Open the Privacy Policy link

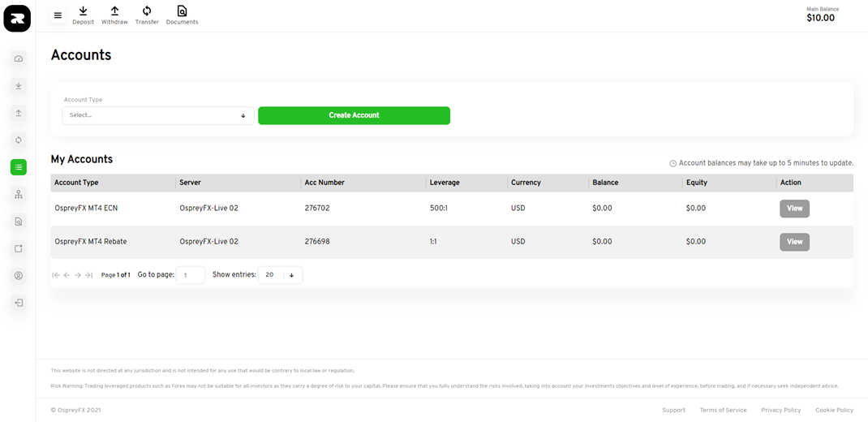coord(781,411)
